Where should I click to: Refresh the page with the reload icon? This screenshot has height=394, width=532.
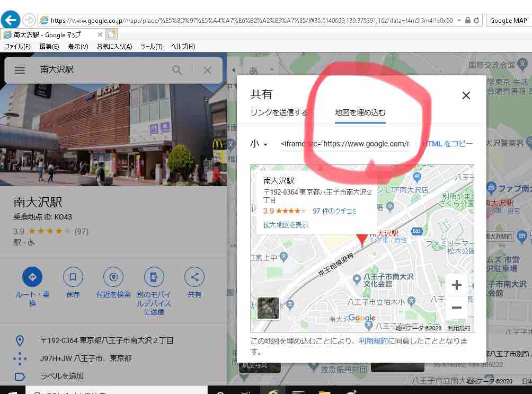476,20
